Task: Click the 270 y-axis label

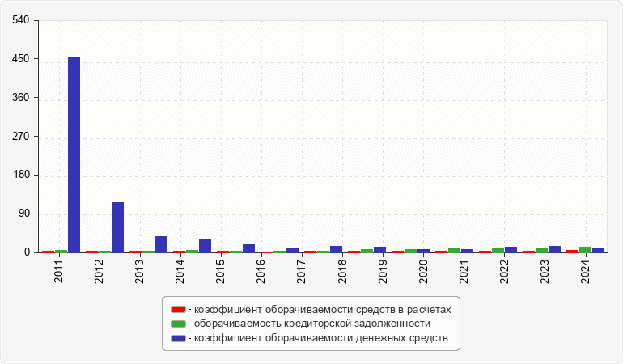Action: click(21, 137)
